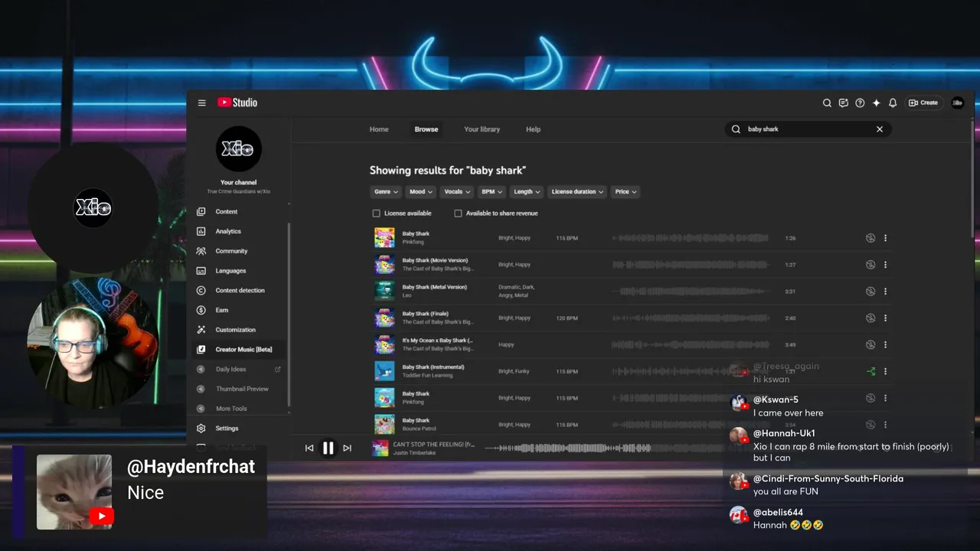Screen dimensions: 980x551
Task: Click the Toddler Fun Learning artist name
Action: click(x=427, y=375)
